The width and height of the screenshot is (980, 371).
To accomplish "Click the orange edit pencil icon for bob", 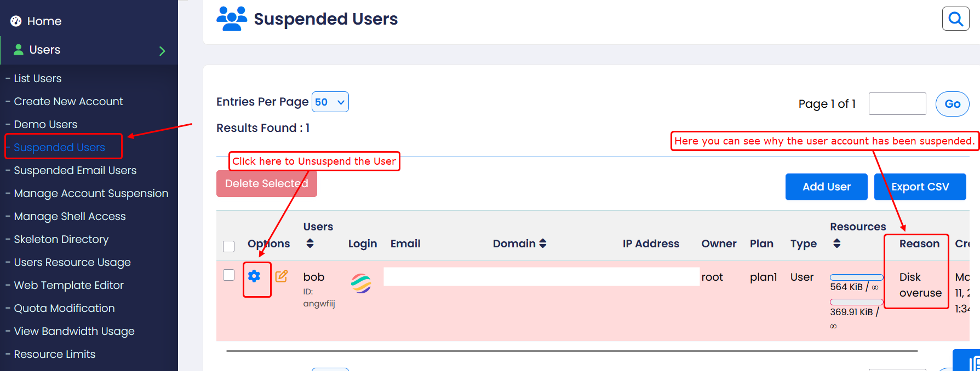I will [x=282, y=276].
